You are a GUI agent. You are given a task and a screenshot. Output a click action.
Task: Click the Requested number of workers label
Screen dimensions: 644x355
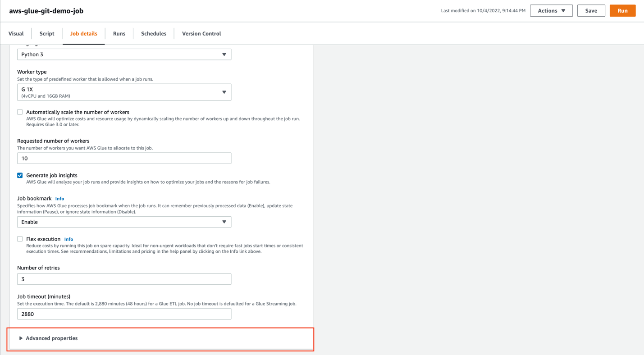coord(53,141)
